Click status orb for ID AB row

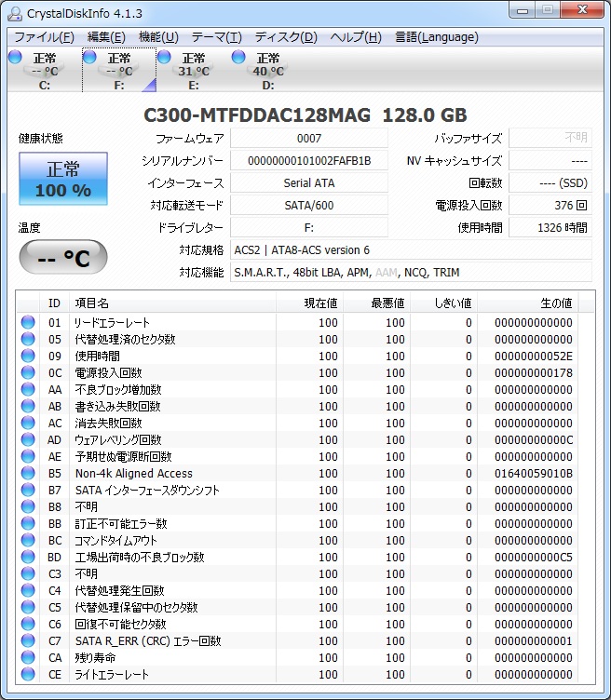coord(28,406)
